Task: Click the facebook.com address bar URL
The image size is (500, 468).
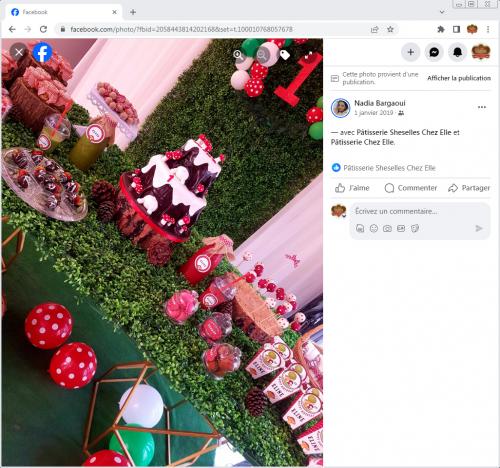Action: pos(181,29)
